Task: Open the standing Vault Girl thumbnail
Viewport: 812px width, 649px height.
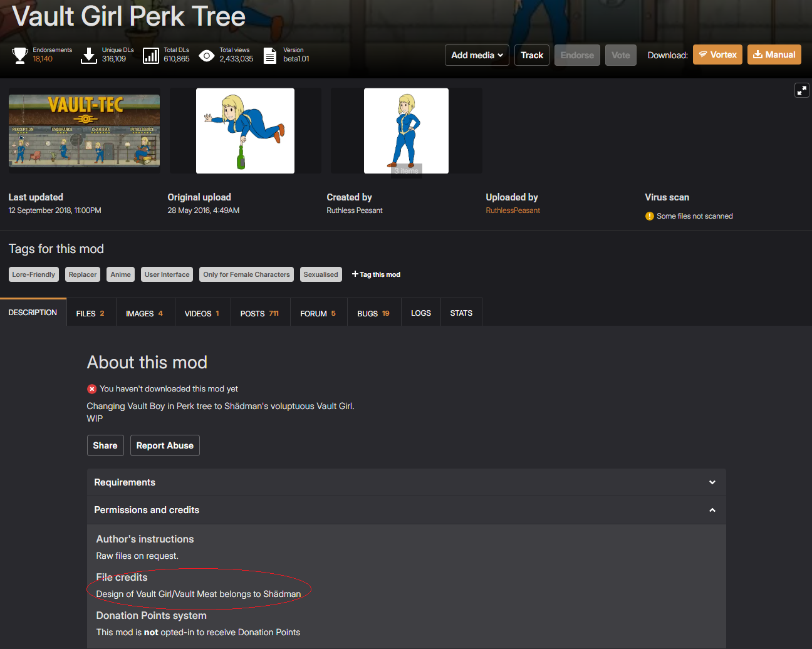Action: [x=406, y=131]
